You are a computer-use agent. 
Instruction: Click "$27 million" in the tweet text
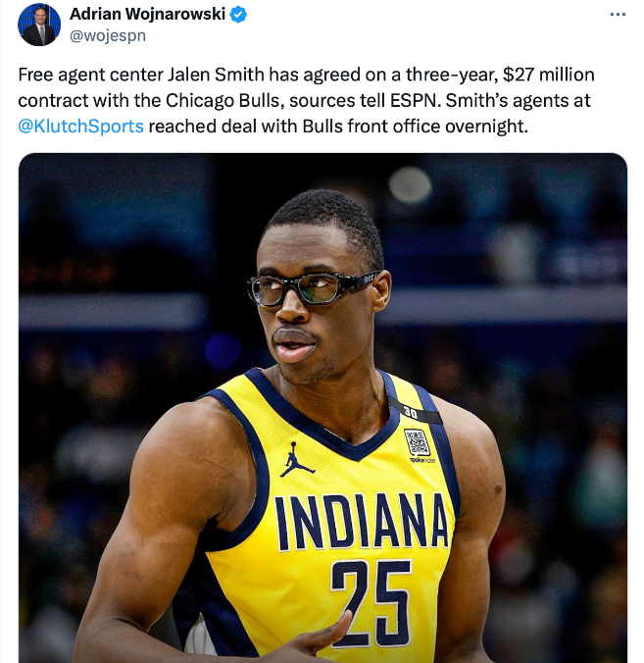tap(549, 75)
